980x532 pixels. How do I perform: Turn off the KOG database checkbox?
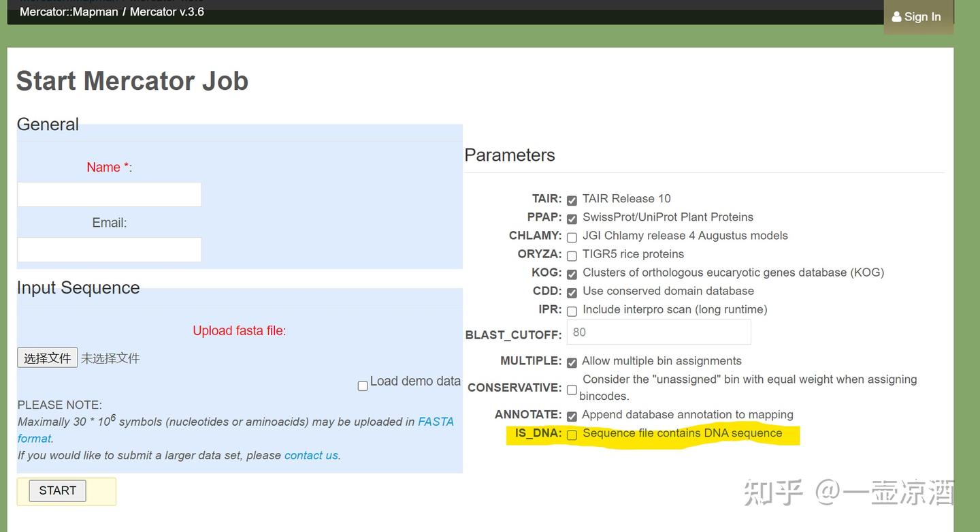tap(572, 275)
